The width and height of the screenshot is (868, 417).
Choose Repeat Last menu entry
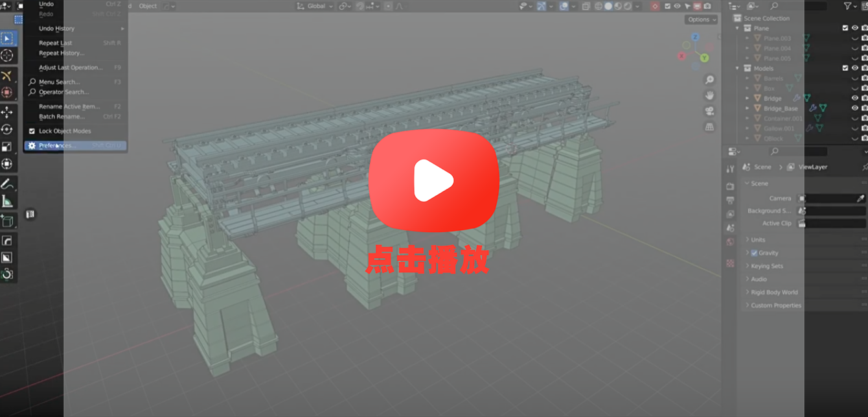[75, 43]
